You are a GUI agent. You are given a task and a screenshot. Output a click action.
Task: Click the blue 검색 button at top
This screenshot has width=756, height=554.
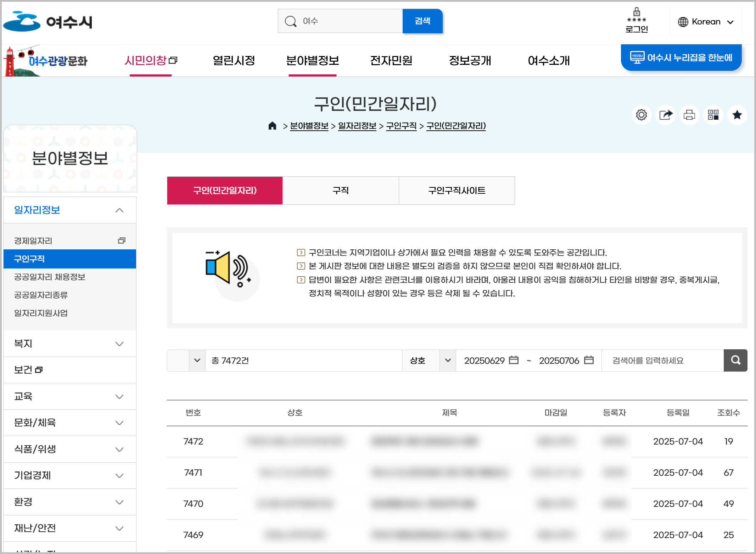(422, 21)
